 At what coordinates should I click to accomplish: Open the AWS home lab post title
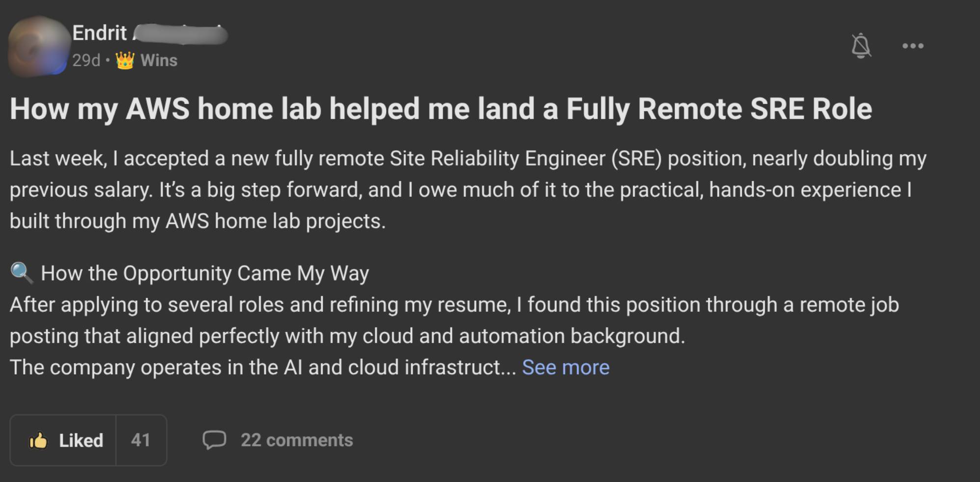[x=441, y=108]
